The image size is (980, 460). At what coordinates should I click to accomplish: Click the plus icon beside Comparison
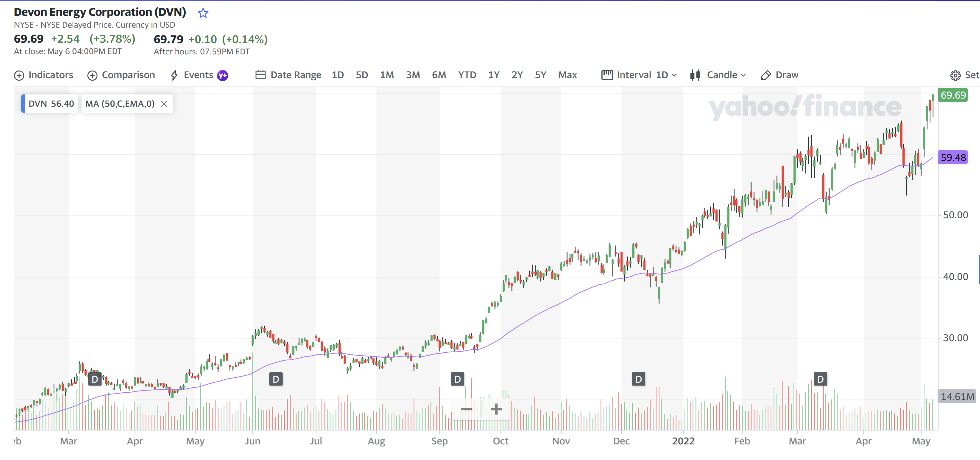pyautogui.click(x=92, y=76)
